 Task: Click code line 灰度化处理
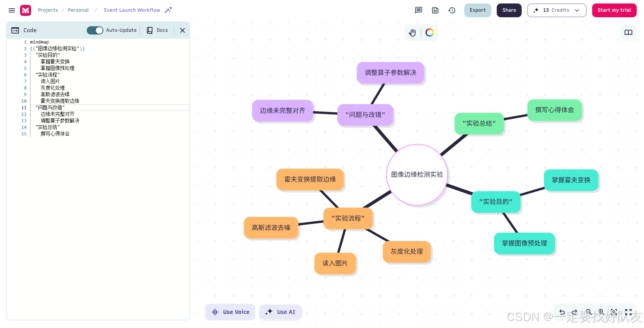(53, 88)
